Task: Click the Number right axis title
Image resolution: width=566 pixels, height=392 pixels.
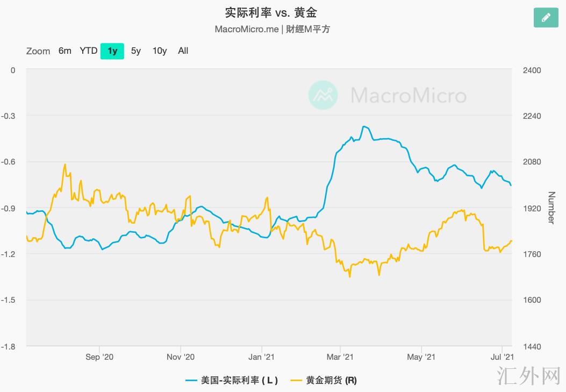Action: [x=551, y=208]
